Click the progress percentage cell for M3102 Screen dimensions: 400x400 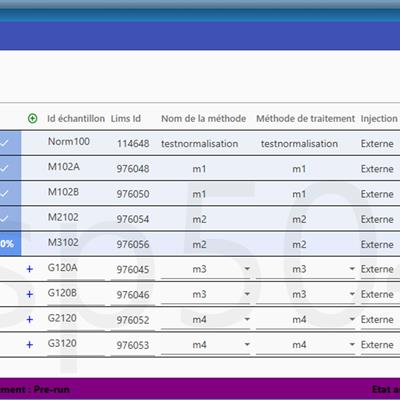click(10, 244)
